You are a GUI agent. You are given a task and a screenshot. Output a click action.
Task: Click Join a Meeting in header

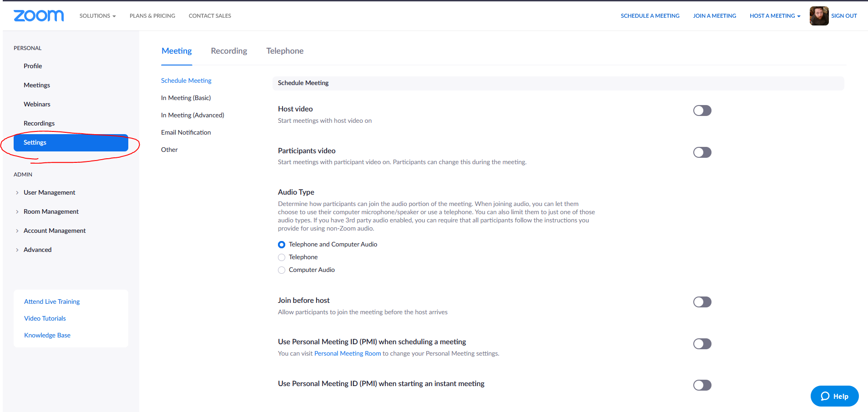click(x=715, y=16)
